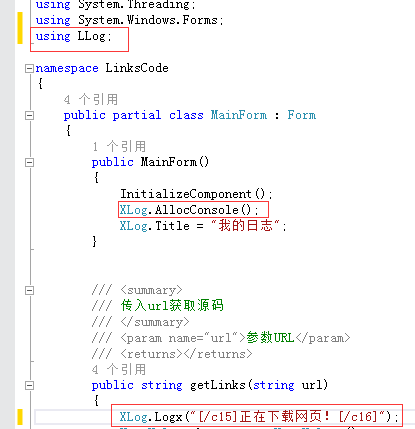
Task: Collapse the namespace LinksCode block
Action: tap(29, 68)
